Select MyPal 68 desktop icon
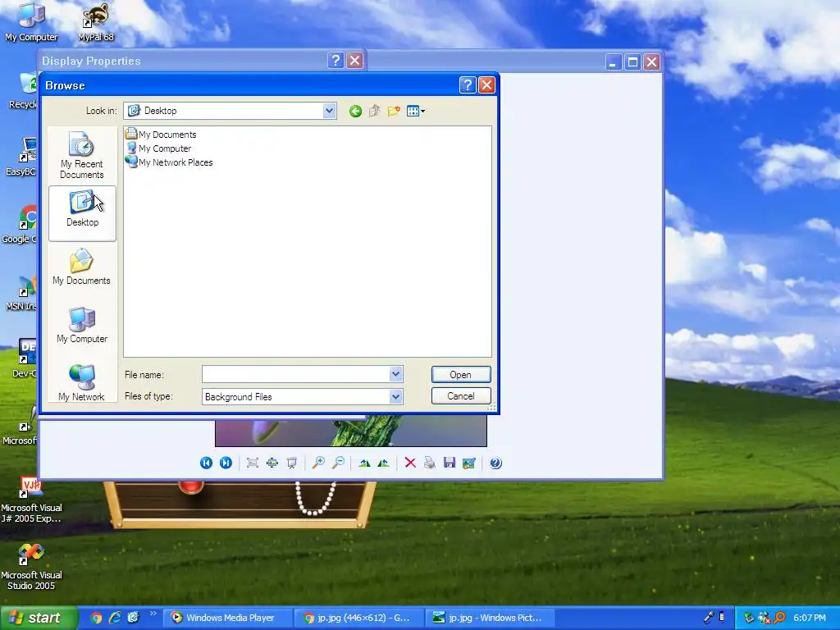The image size is (840, 630). (96, 21)
